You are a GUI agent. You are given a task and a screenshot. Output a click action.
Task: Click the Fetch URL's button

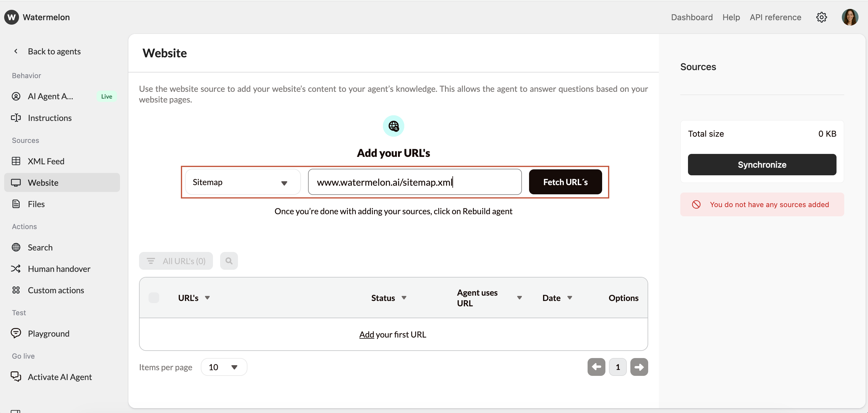point(565,182)
